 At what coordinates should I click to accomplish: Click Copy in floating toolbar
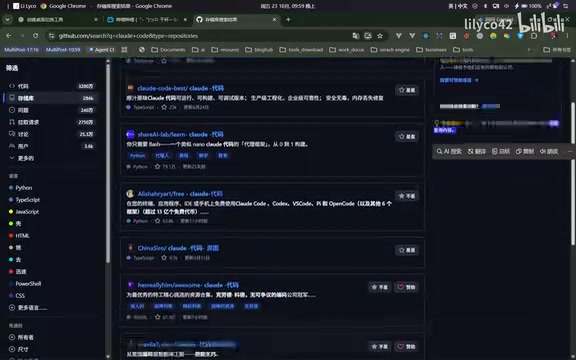pos(525,151)
